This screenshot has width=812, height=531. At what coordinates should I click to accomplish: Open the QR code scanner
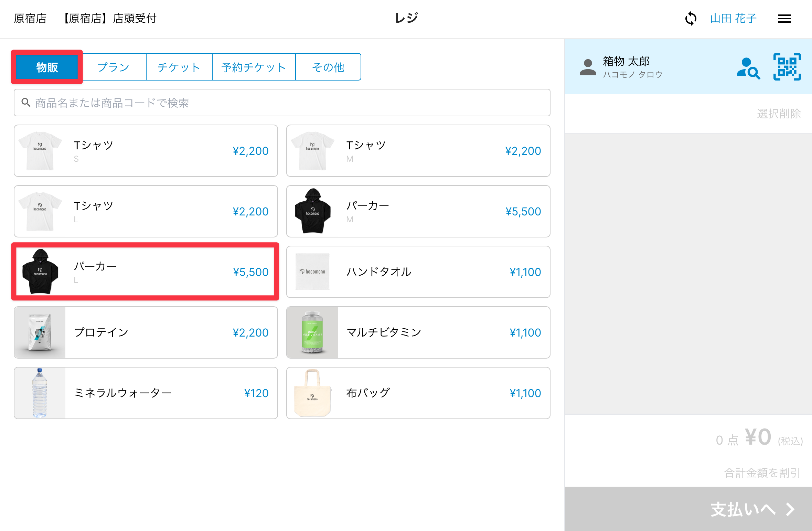[787, 67]
